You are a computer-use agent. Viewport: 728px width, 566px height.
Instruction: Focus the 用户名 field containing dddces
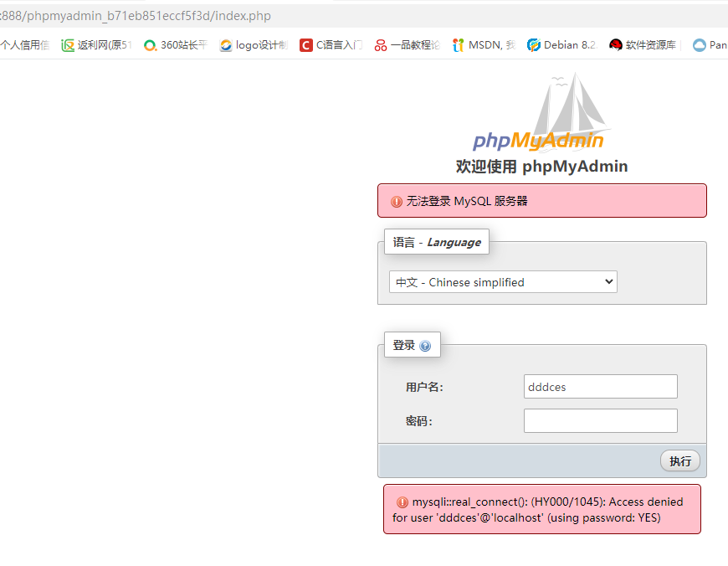600,387
